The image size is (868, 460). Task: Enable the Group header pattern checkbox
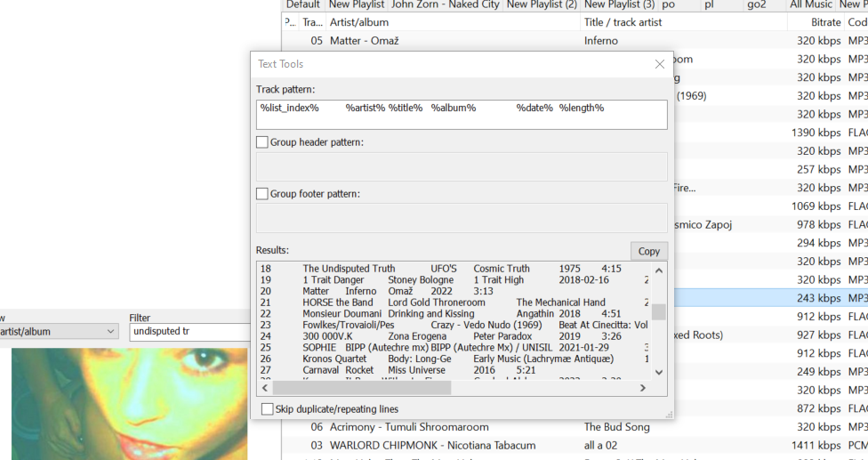[x=262, y=142]
